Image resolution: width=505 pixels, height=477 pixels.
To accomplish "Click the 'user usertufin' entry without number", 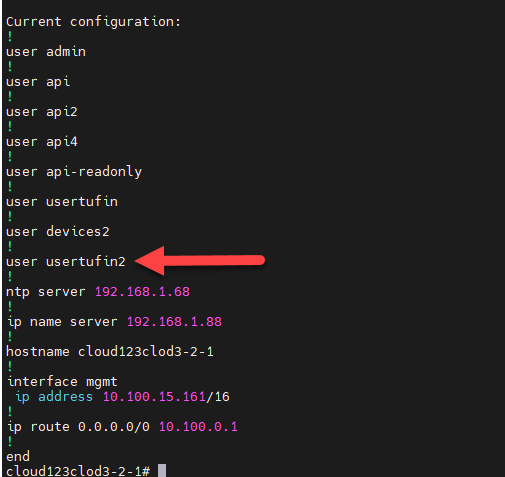I will (62, 202).
